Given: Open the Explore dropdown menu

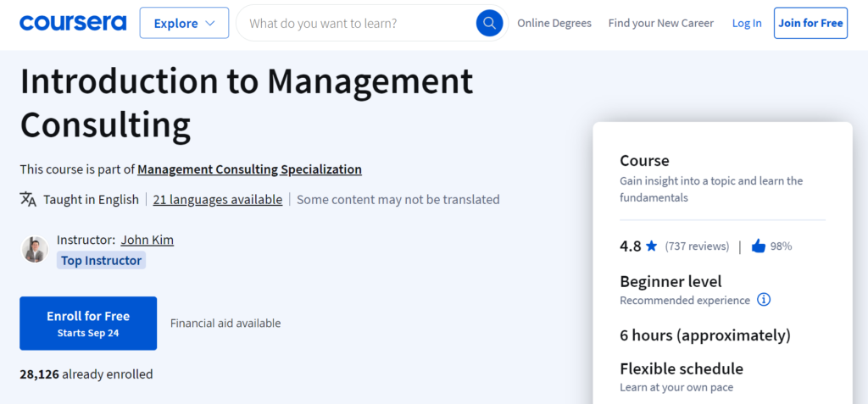Looking at the screenshot, I should click(184, 23).
